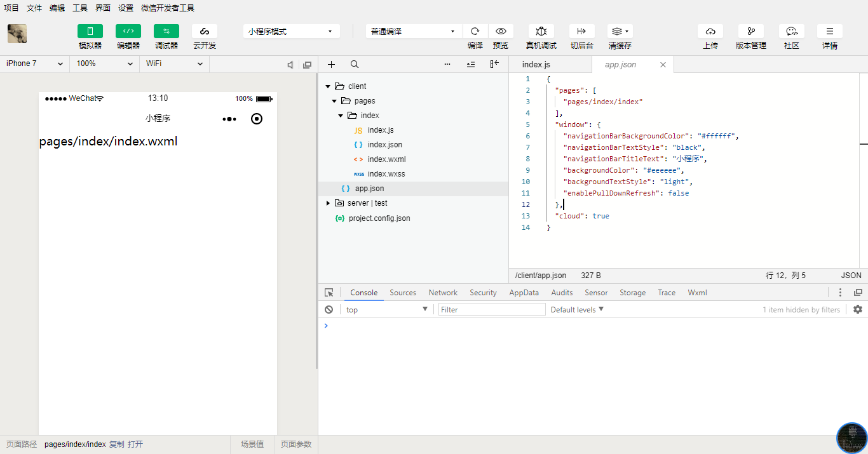
Task: Open index.wxml in file tree
Action: tap(386, 159)
